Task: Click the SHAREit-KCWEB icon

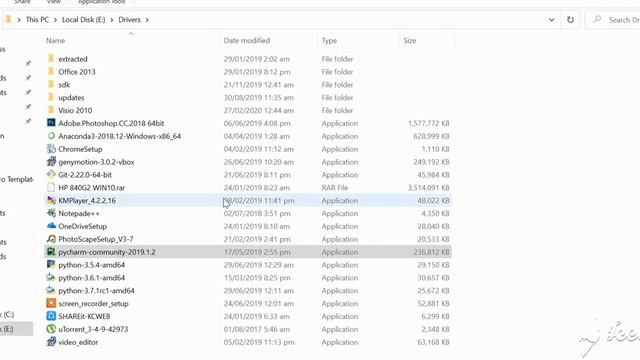Action: pos(51,316)
